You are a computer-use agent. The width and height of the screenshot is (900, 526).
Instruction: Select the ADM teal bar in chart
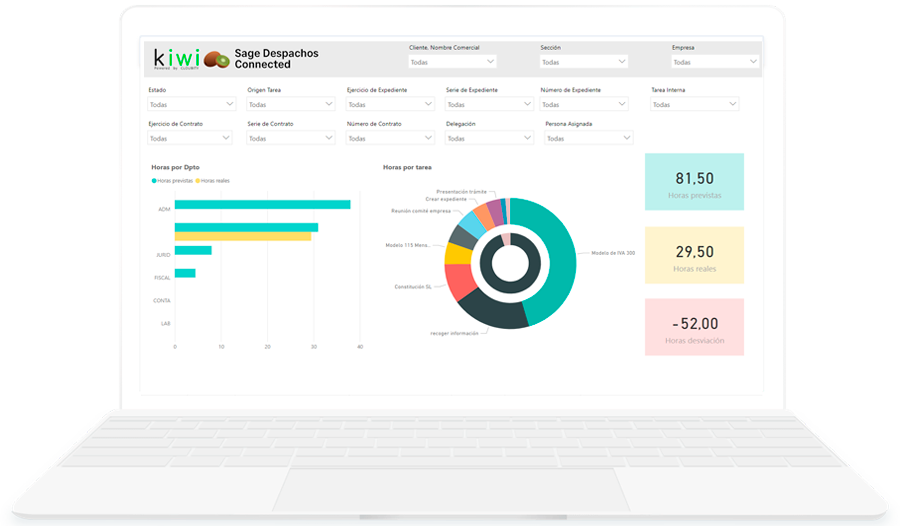(x=262, y=205)
